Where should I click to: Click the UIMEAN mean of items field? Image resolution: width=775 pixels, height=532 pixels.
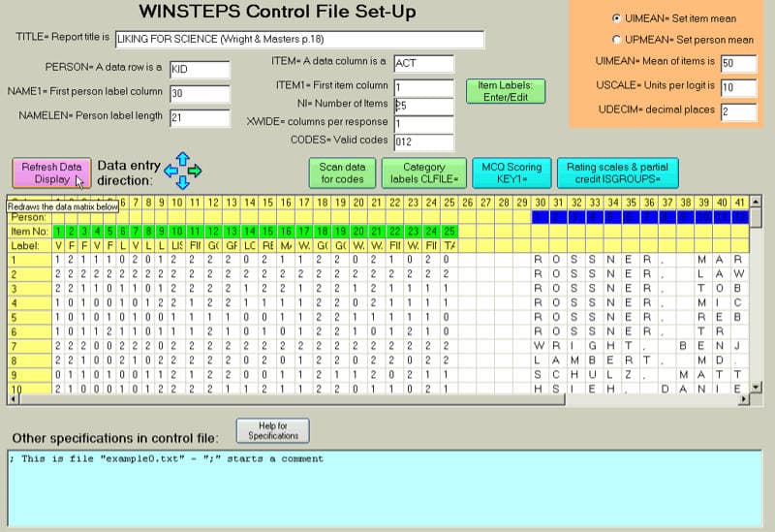click(x=738, y=63)
